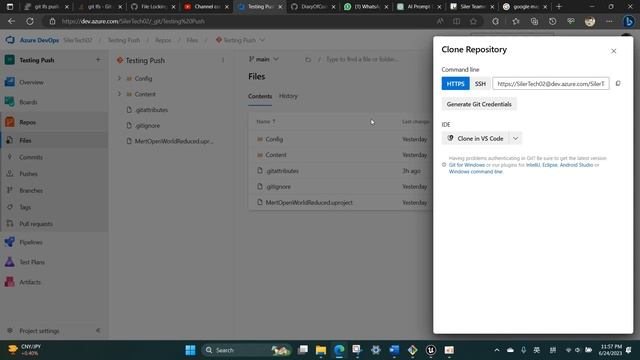The height and width of the screenshot is (360, 640).
Task: Click the taskbar Search box
Action: [246, 350]
